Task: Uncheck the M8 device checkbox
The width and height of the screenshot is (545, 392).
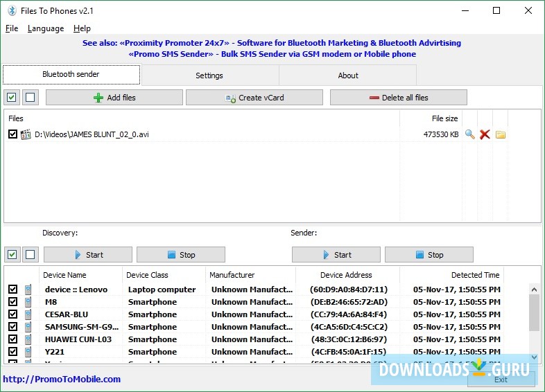Action: pyautogui.click(x=12, y=301)
